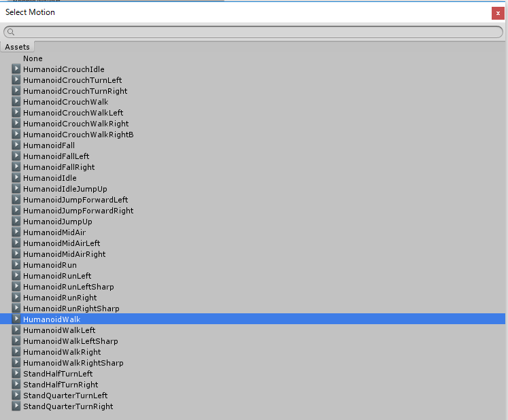This screenshot has height=420, width=508.
Task: Click the animation icon beside HumanoidCrouchIdle
Action: coord(16,69)
